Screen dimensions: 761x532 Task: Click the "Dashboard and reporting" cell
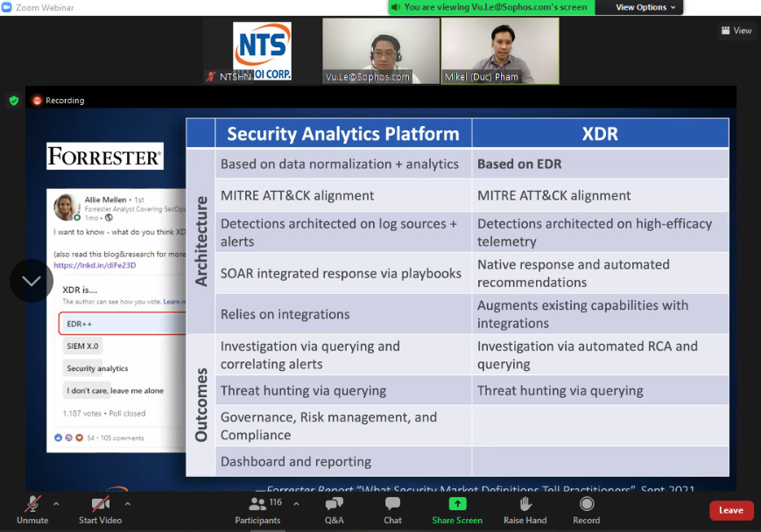(x=343, y=461)
